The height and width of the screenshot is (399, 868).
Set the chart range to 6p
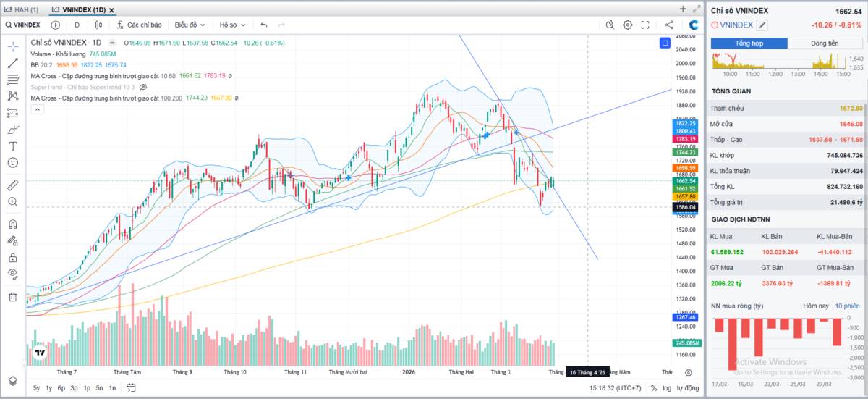pos(61,388)
